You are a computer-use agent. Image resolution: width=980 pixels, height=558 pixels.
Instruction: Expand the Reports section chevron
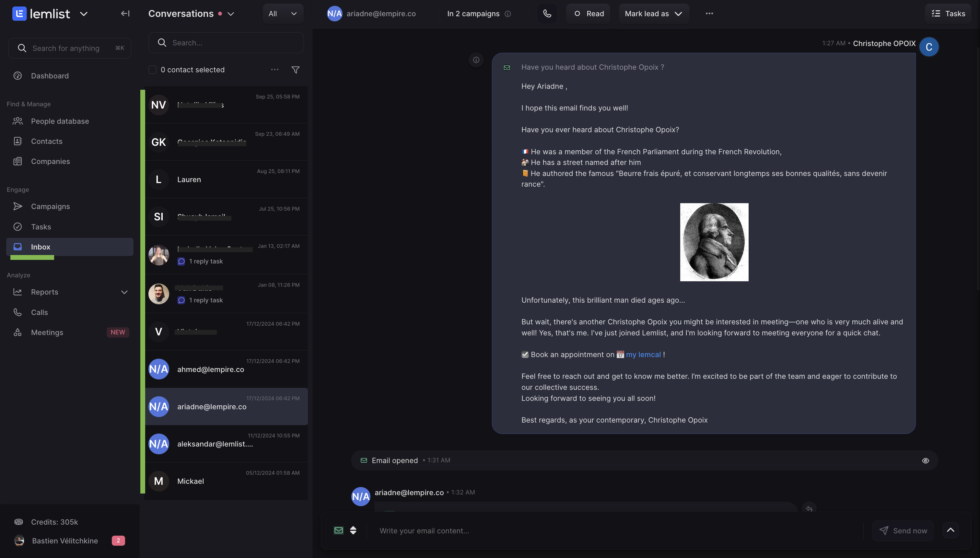point(124,292)
